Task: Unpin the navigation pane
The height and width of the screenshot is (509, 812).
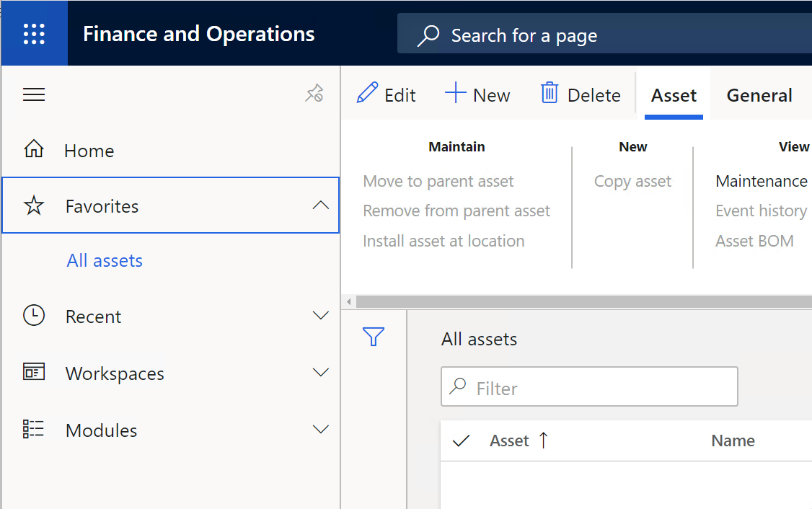Action: (x=314, y=94)
